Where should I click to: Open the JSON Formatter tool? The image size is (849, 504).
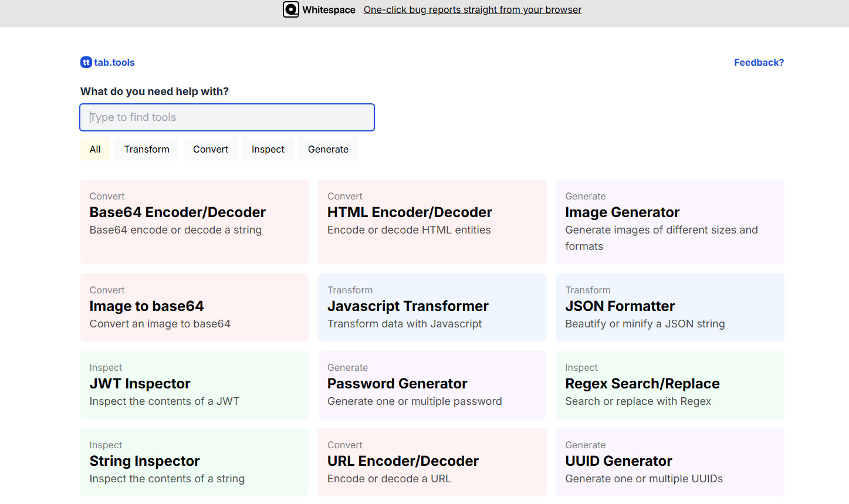point(669,307)
